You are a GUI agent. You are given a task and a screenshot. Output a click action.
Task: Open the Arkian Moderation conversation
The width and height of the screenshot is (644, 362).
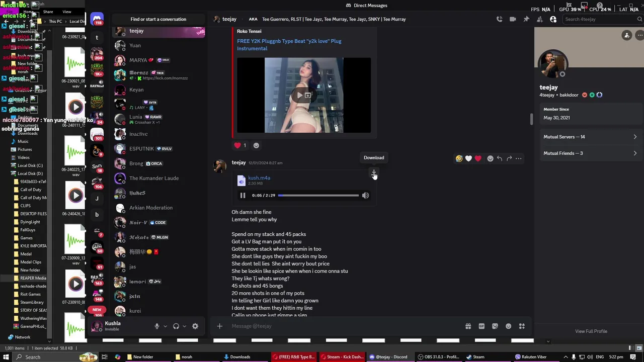tap(158, 208)
